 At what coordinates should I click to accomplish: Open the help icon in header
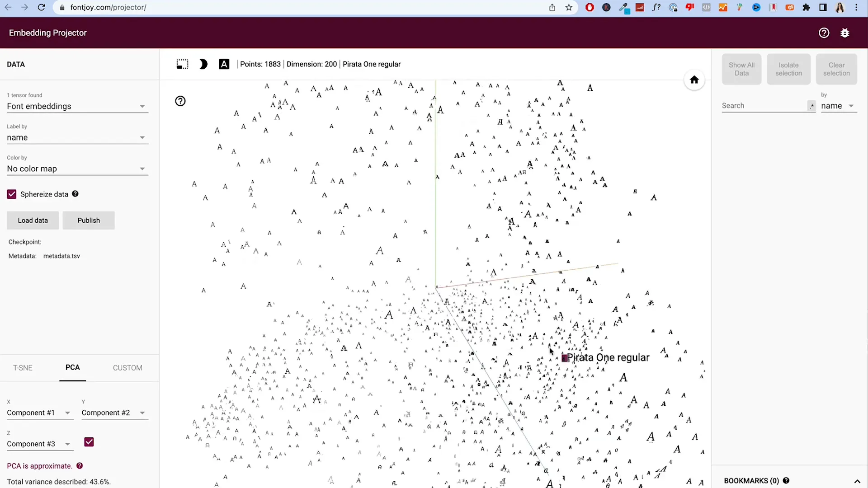824,33
